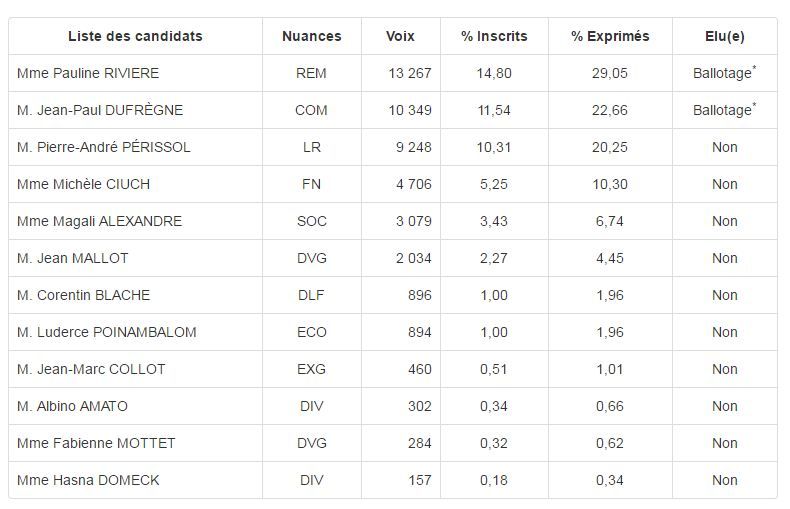Select the row for Mme Magali ALEXANDRE
Image resolution: width=790 pixels, height=509 pixels.
[x=99, y=221]
